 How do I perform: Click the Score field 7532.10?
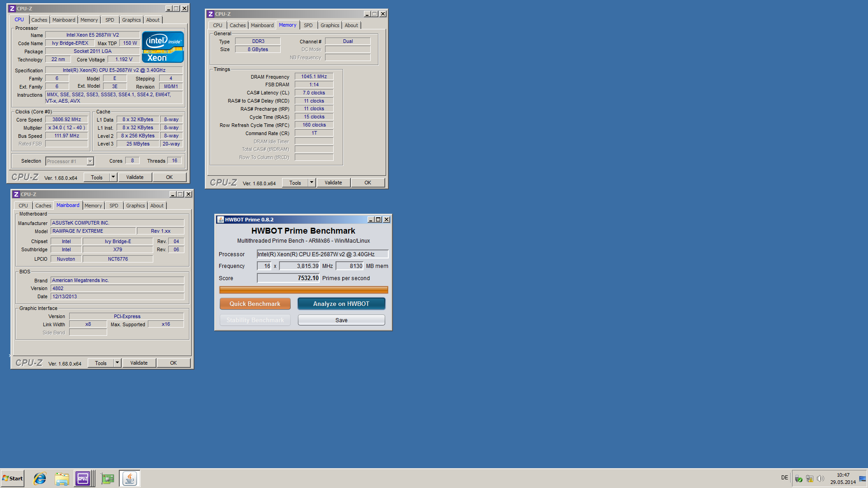288,278
